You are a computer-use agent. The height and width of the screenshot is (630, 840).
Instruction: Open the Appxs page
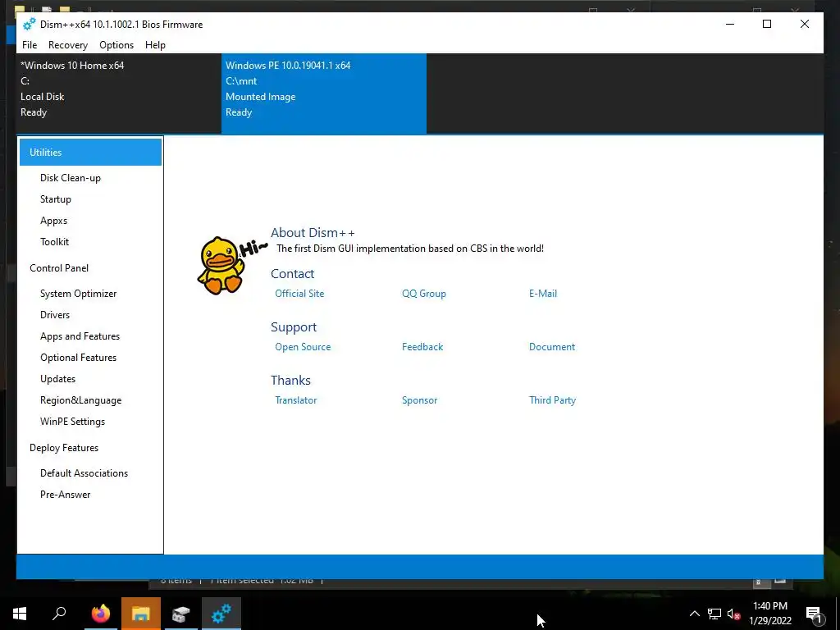pos(53,221)
